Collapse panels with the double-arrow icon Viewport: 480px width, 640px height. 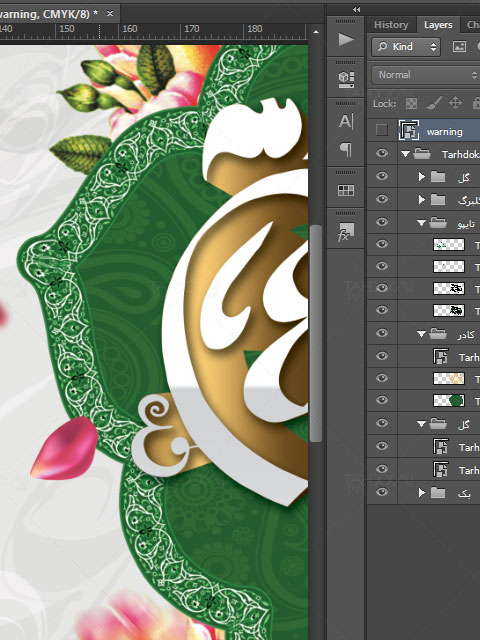click(x=357, y=9)
